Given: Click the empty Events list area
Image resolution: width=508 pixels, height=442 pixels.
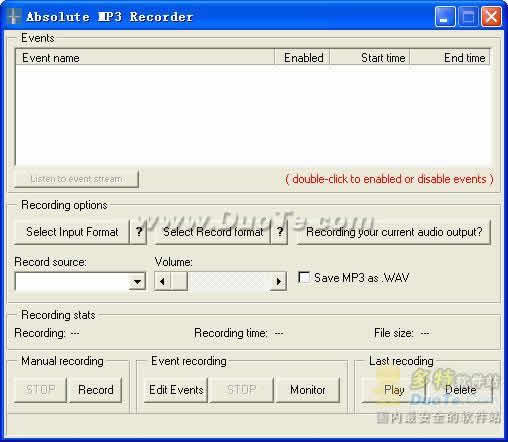Looking at the screenshot, I should pos(253,115).
